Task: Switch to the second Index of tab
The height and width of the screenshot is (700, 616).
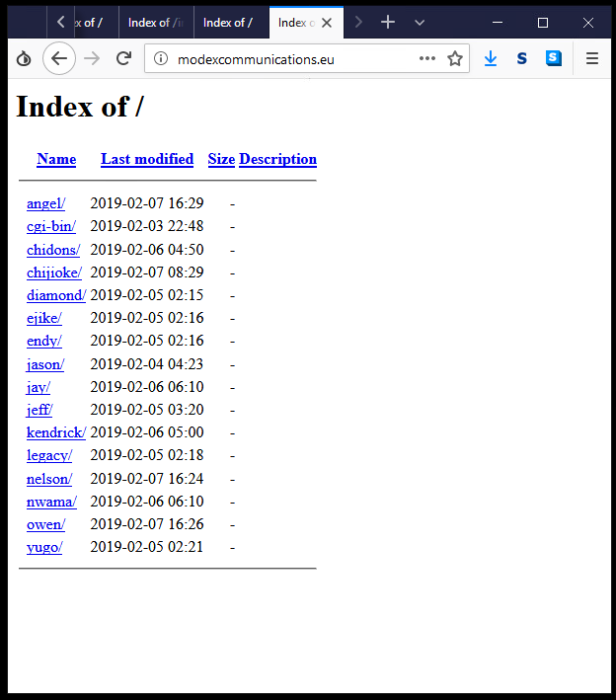Action: point(154,22)
